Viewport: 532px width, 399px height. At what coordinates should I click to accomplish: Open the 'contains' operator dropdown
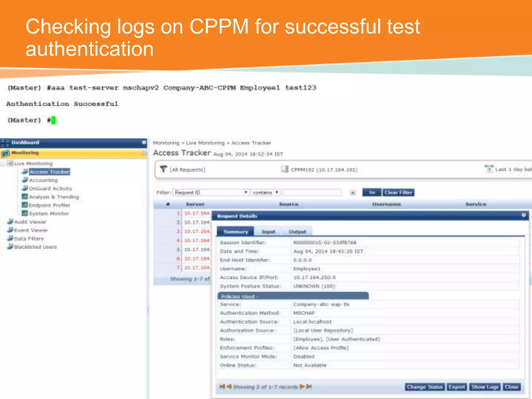click(x=266, y=192)
